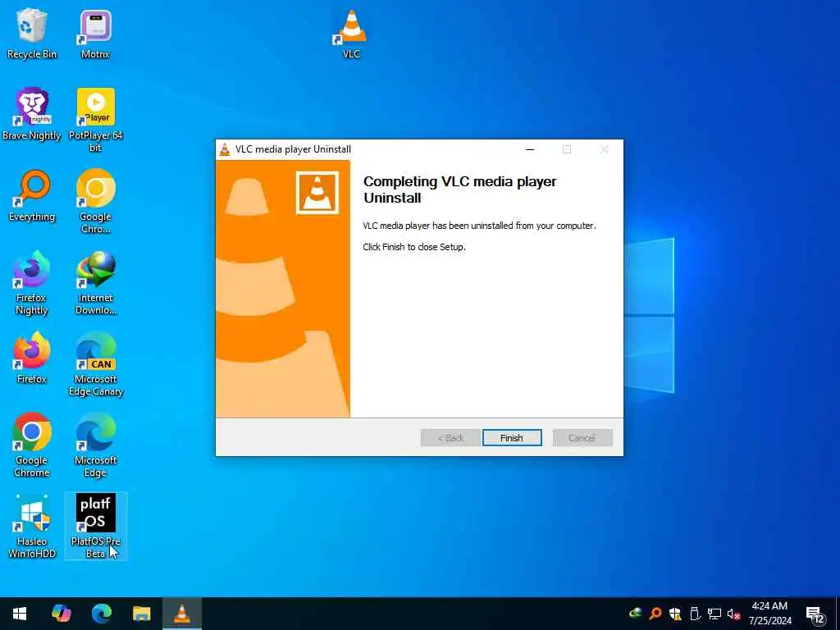The height and width of the screenshot is (630, 840).
Task: Click the Finish button in VLC uninstaller
Action: click(512, 438)
